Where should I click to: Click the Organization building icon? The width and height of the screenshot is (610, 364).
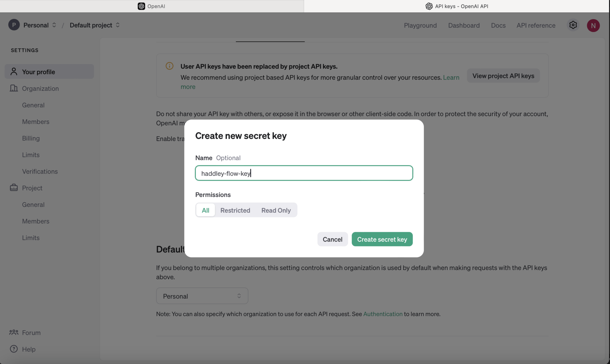point(14,88)
